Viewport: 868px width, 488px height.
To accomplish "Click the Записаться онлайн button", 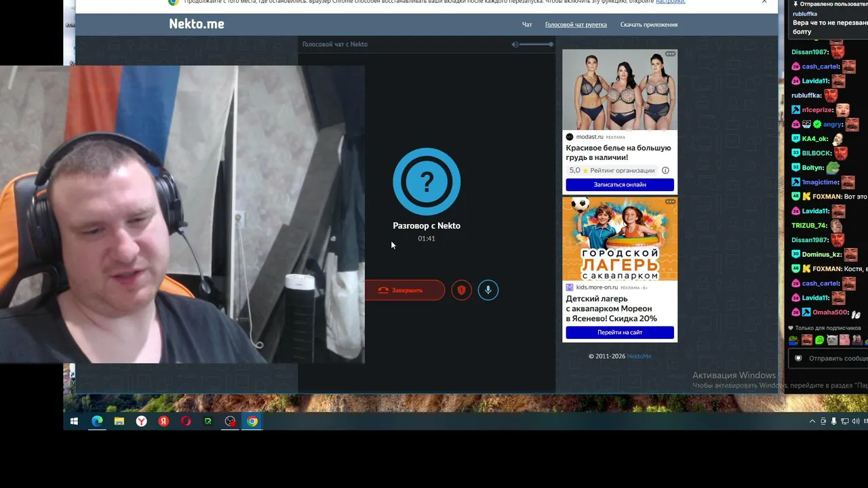I will [620, 184].
